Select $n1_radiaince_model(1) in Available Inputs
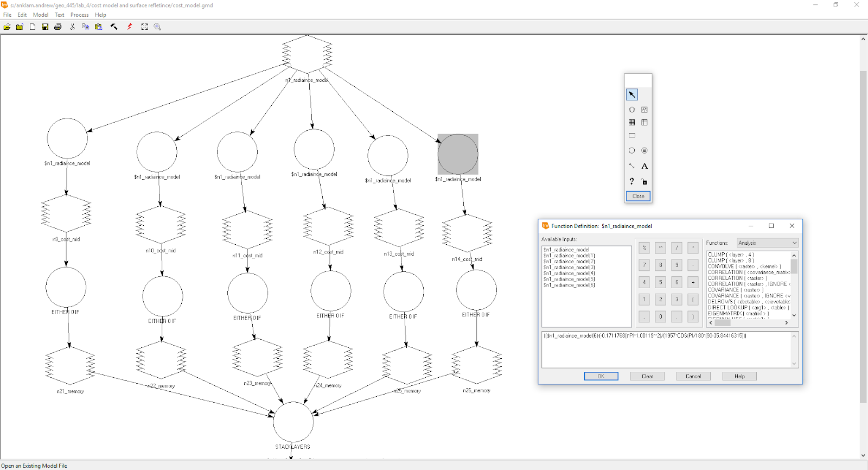This screenshot has width=868, height=470. click(569, 256)
